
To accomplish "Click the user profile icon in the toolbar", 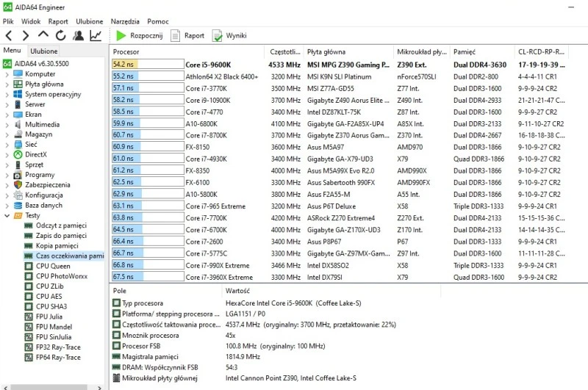I will [x=78, y=35].
